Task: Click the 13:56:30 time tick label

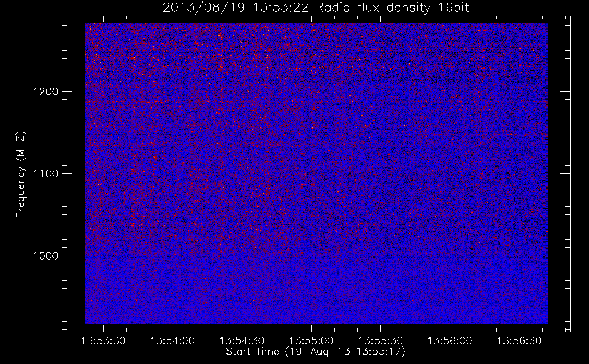Action: tap(519, 341)
